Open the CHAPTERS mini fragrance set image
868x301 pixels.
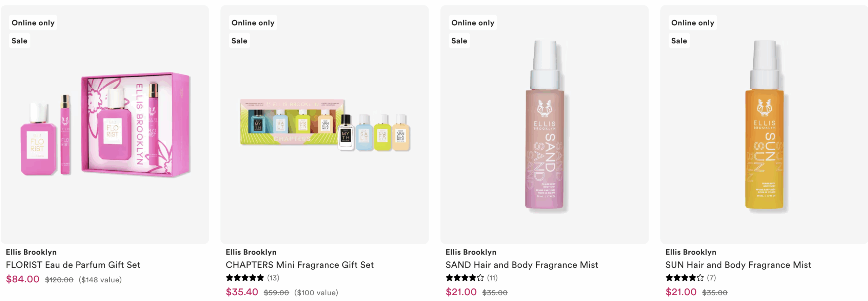pyautogui.click(x=325, y=125)
